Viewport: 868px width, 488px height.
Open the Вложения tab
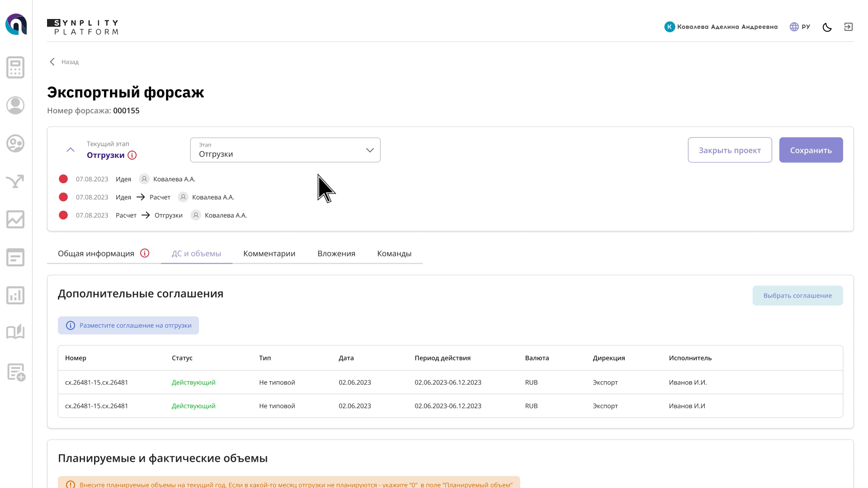(336, 253)
